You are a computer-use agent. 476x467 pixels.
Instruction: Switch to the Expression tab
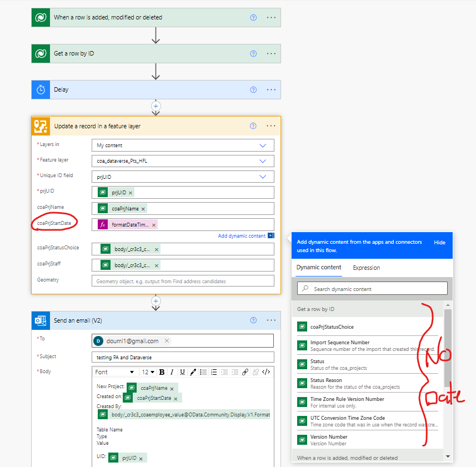(x=366, y=267)
